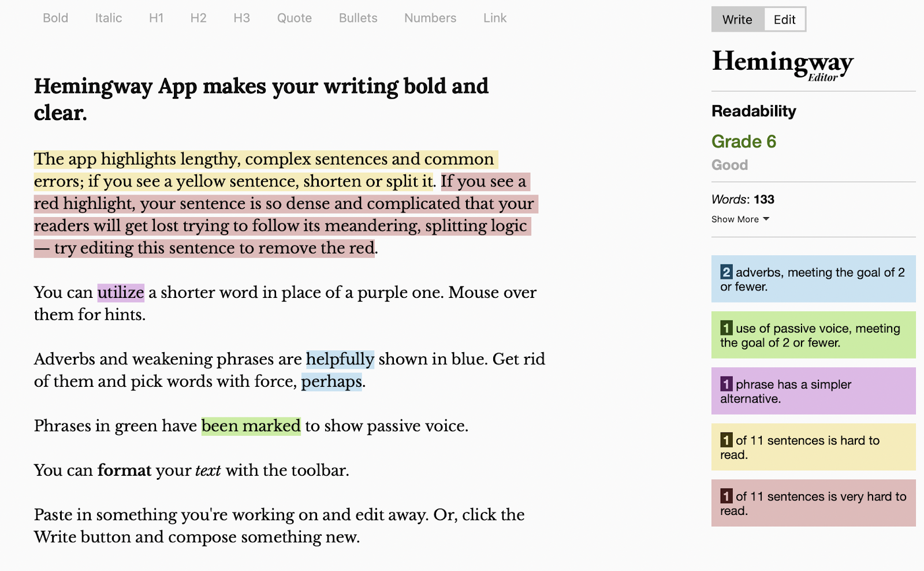This screenshot has height=571, width=924.
Task: Switch to Edit mode
Action: click(x=784, y=20)
